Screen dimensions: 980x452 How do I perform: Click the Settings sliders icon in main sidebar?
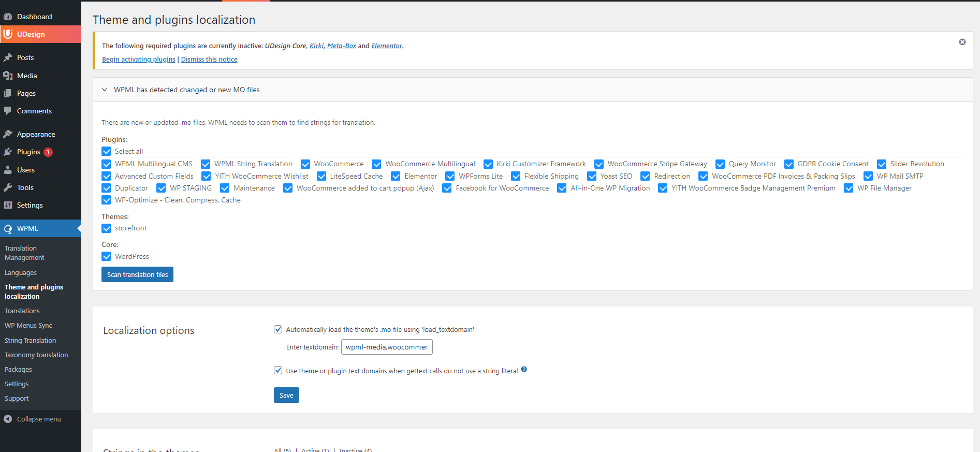point(8,205)
